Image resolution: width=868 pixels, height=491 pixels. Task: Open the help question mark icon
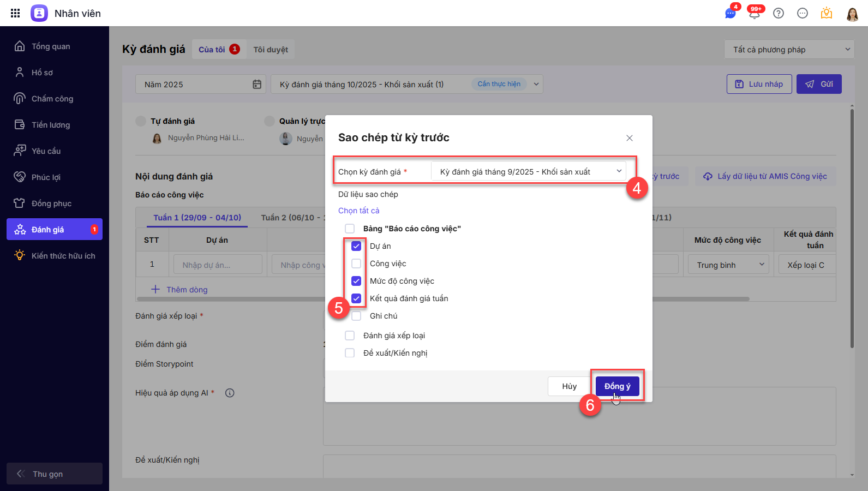779,13
